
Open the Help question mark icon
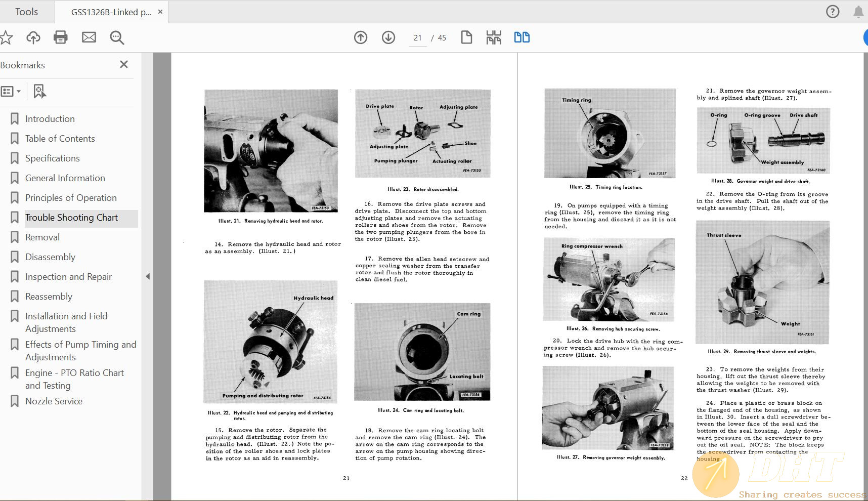[x=832, y=12]
